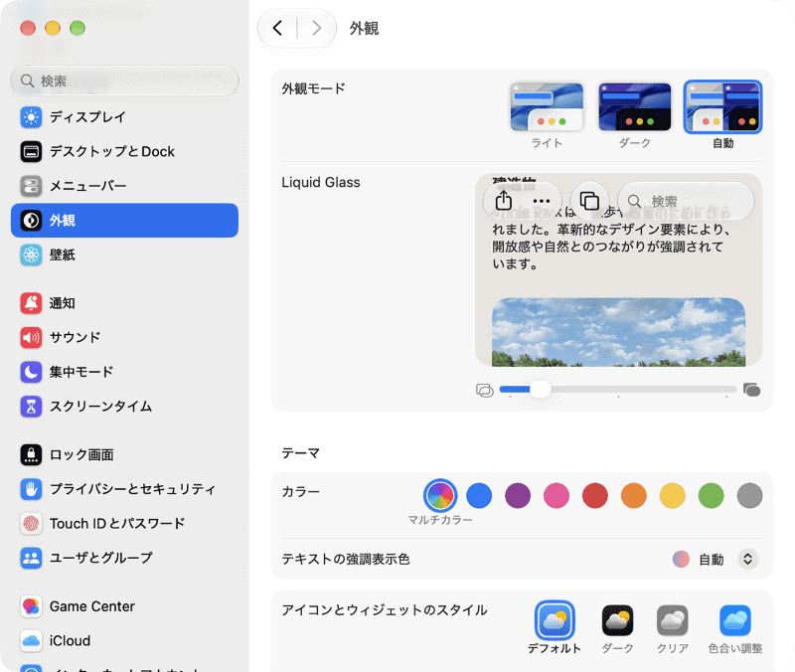
Task: Open Touch IDとパスワード text in sidebar
Action: (x=117, y=524)
